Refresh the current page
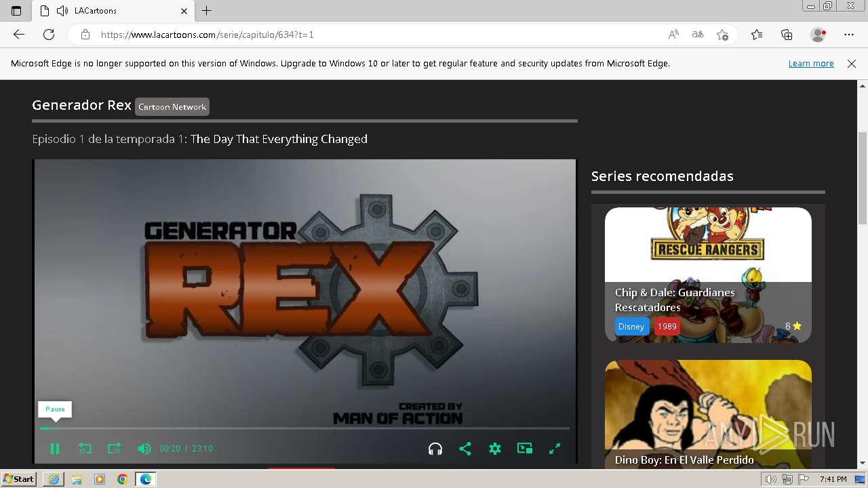Screen dimensions: 868x488 49,35
